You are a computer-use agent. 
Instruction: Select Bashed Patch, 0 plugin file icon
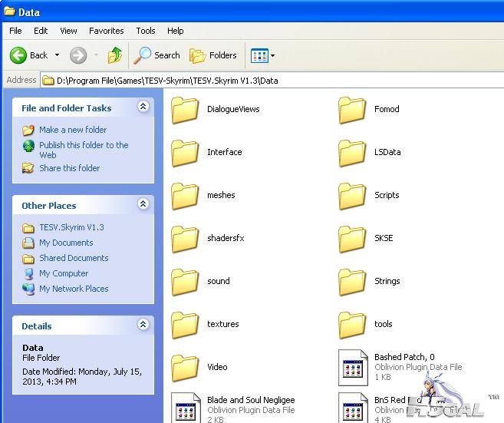[353, 368]
